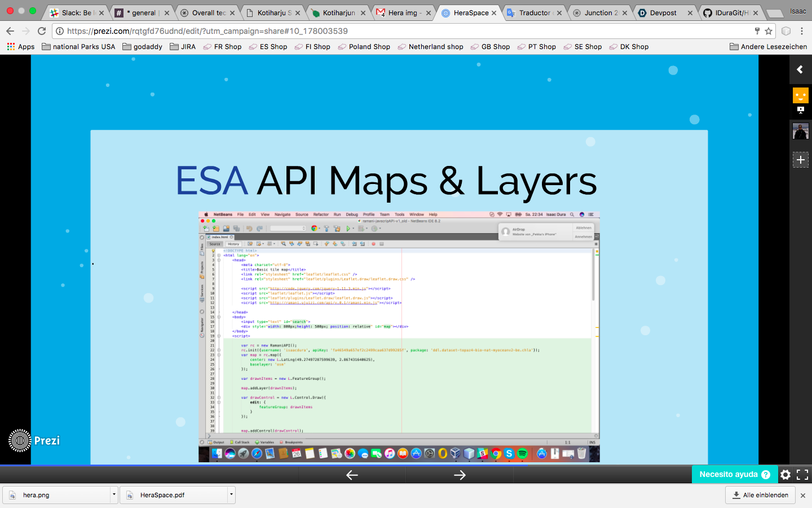Go to the previous Prezi slide
Image resolution: width=812 pixels, height=508 pixels.
(x=352, y=475)
